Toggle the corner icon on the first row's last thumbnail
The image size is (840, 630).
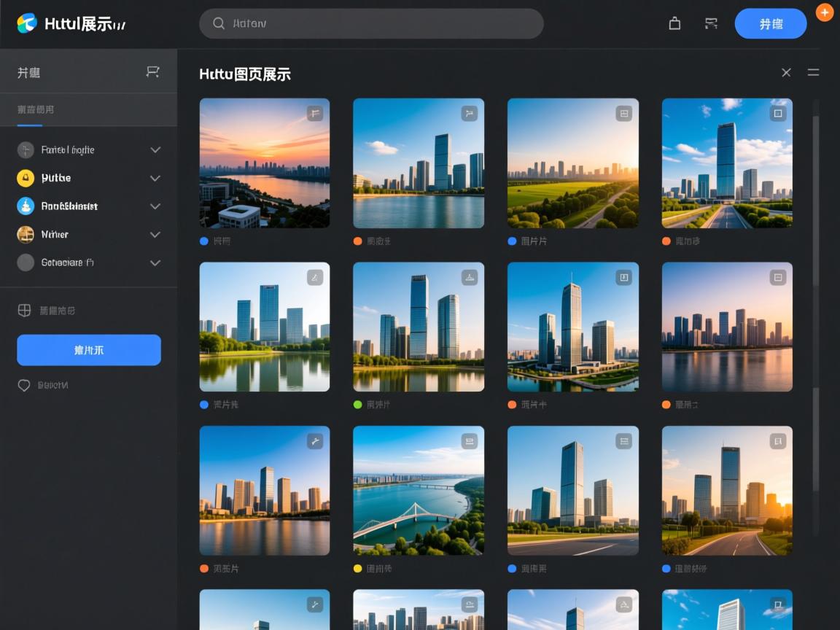coord(778,113)
